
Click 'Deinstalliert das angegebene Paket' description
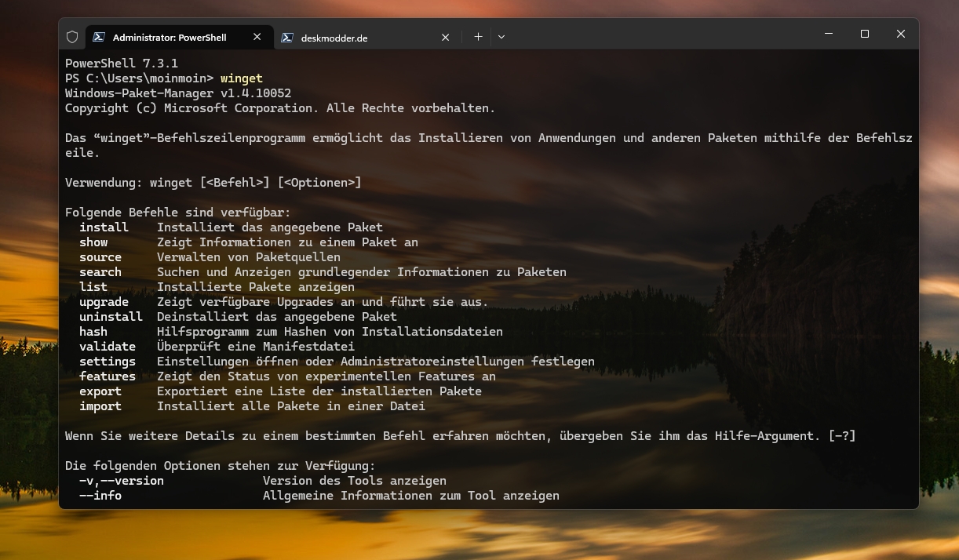[277, 317]
